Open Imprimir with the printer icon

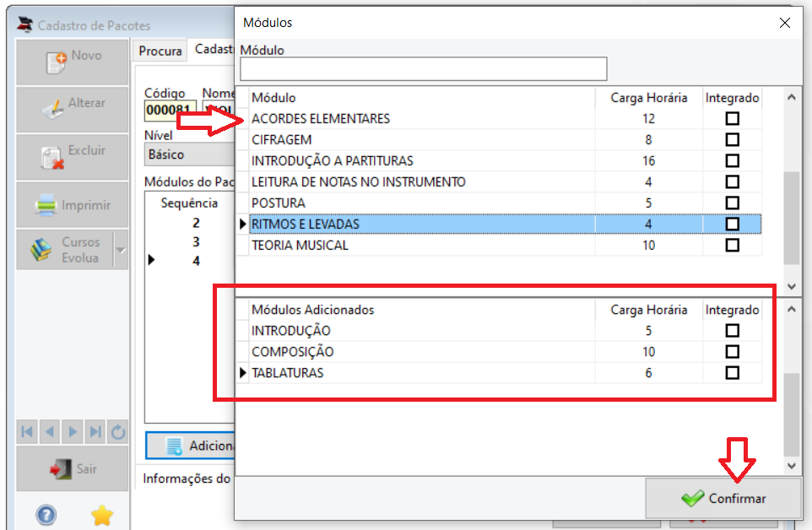point(73,205)
